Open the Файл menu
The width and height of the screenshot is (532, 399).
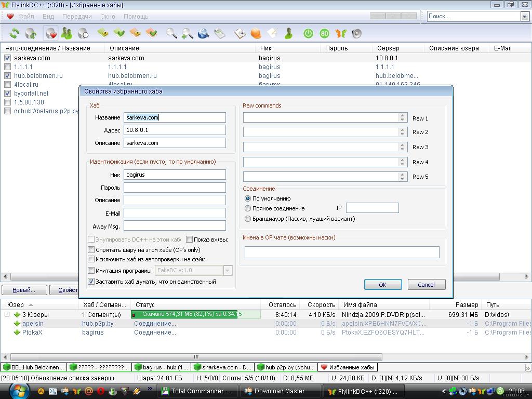pyautogui.click(x=26, y=16)
